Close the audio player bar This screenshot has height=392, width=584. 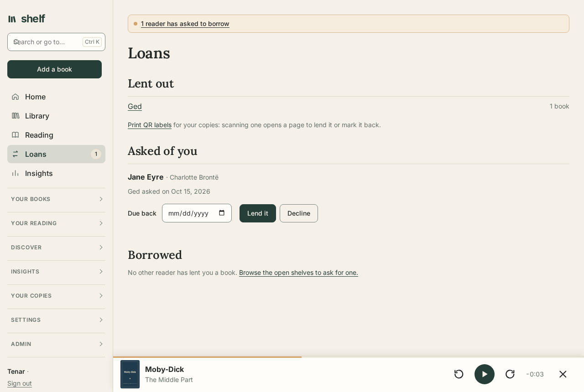point(563,374)
